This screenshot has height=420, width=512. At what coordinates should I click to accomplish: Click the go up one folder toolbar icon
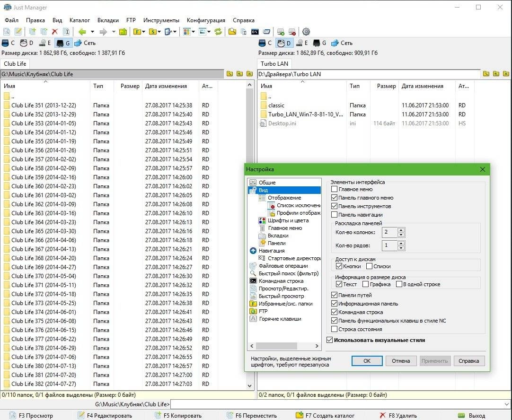tap(123, 32)
